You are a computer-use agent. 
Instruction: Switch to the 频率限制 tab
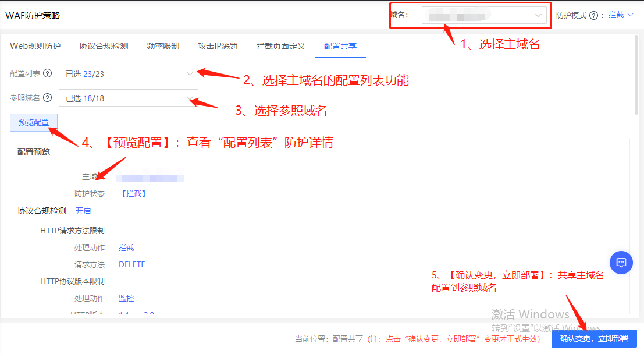click(x=163, y=46)
